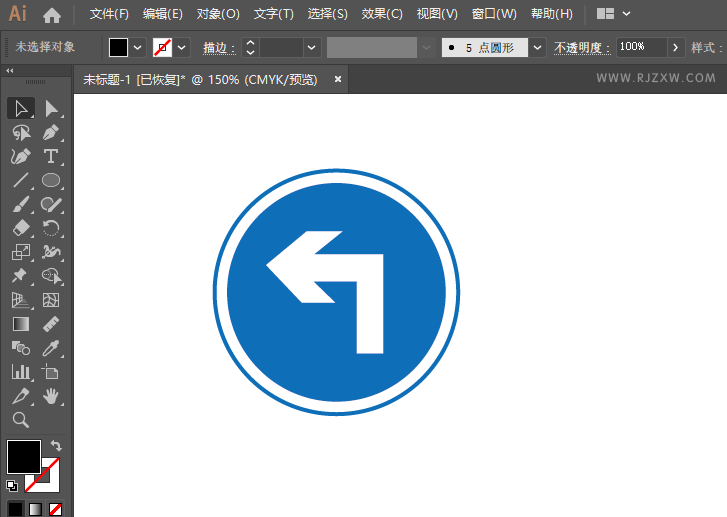Swap fill and stroke colors
Screen dimensions: 727x517
click(56, 446)
